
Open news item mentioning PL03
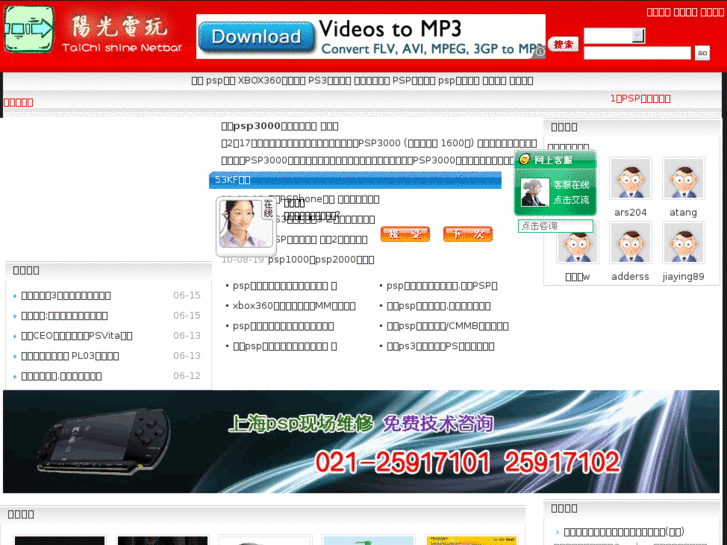70,356
